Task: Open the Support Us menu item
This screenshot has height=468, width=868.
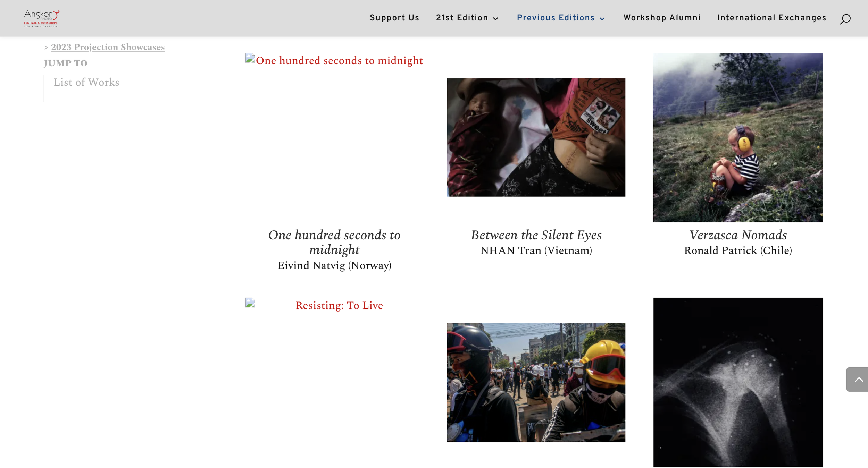Action: (394, 18)
